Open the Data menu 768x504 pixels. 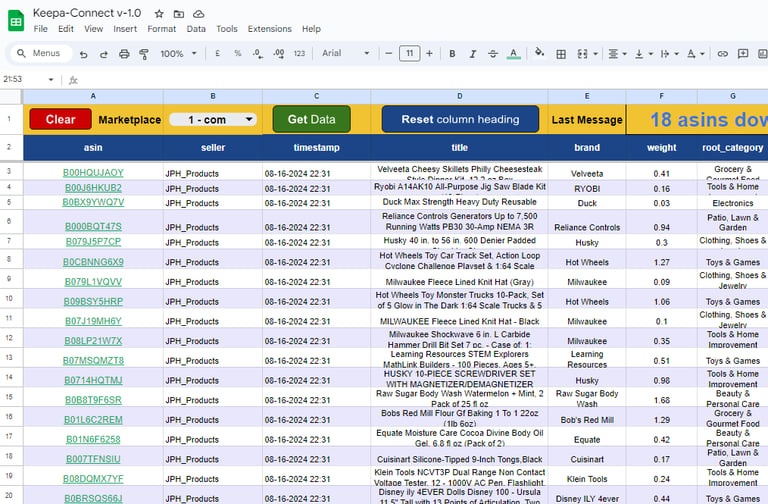196,29
